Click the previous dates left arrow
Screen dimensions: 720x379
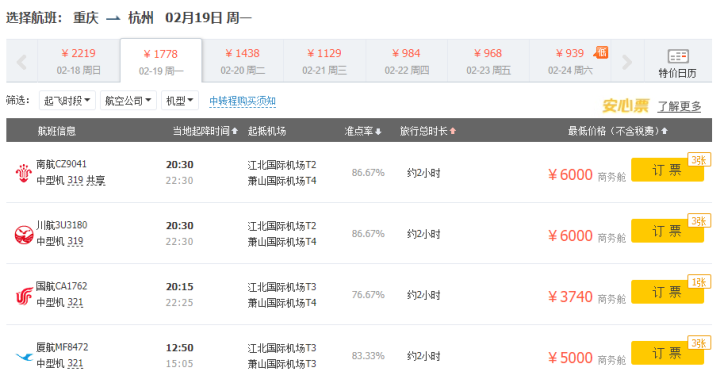(22, 62)
